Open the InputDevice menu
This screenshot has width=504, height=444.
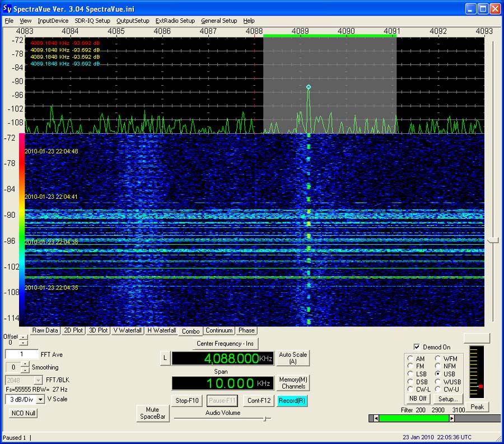(x=53, y=21)
